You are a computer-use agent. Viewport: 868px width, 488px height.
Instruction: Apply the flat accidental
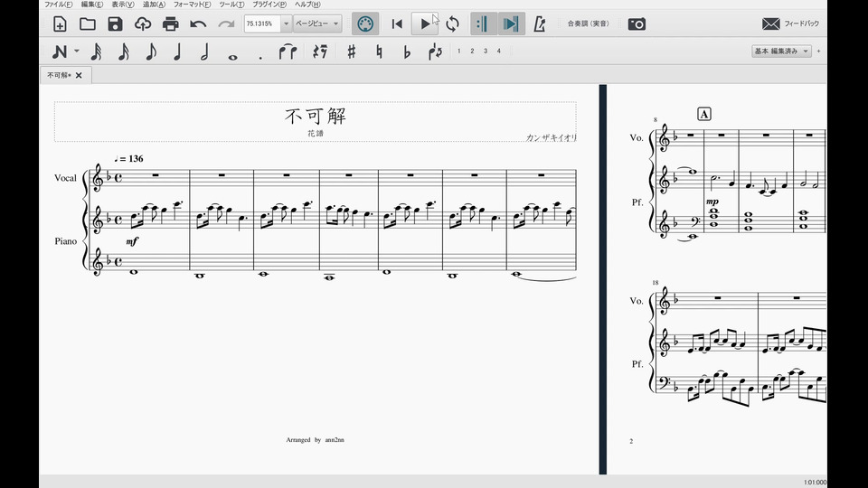(407, 52)
